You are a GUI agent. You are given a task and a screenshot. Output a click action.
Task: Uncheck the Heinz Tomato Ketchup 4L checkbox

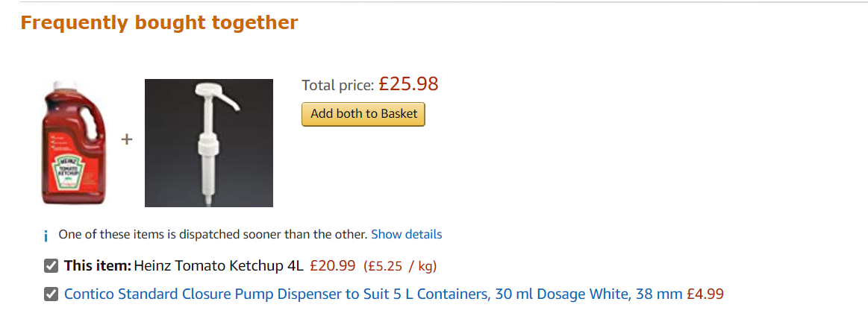51,265
